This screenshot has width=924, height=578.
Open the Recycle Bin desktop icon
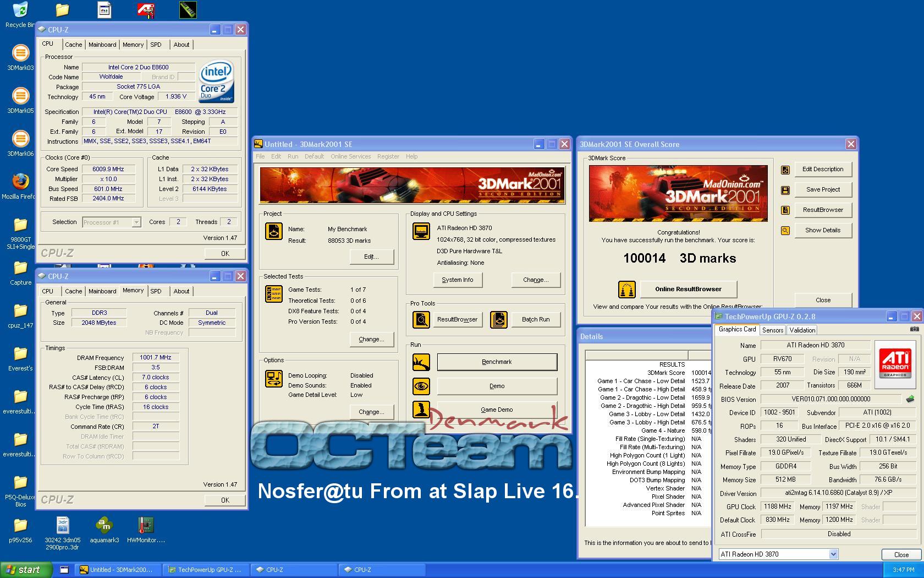20,15
